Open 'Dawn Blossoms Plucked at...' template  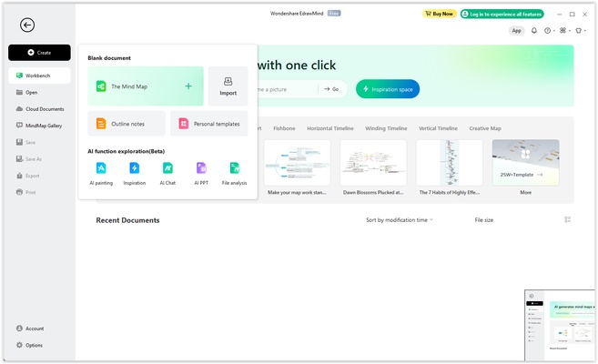[373, 163]
